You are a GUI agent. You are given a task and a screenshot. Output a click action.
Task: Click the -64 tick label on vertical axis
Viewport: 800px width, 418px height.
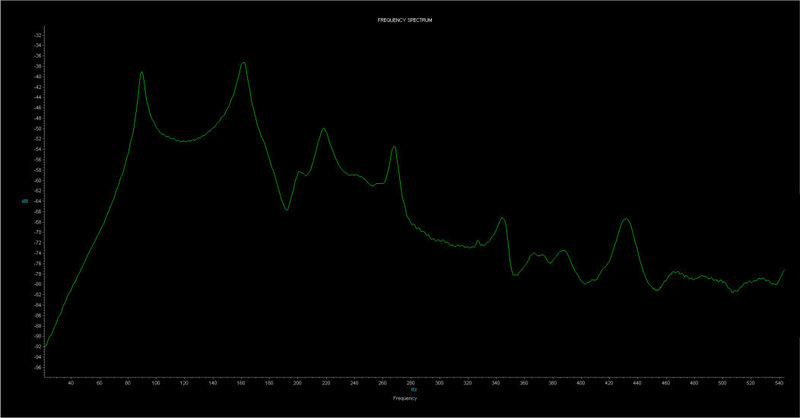click(x=38, y=202)
